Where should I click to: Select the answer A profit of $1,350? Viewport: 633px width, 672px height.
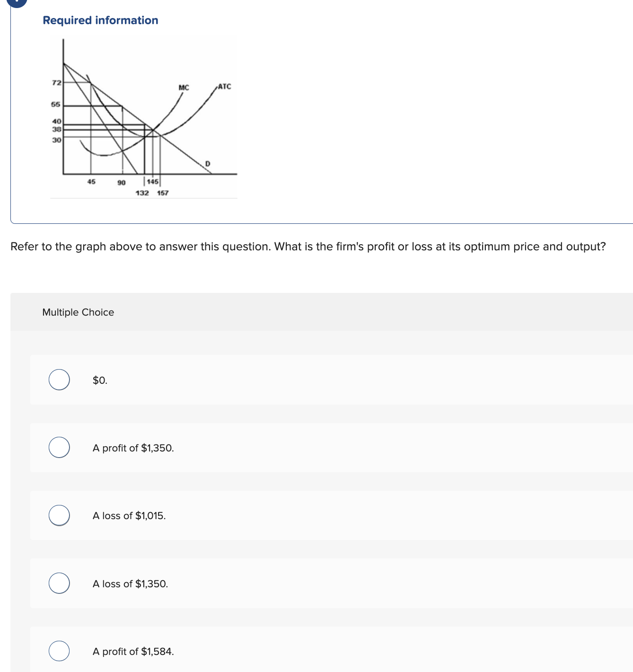(x=59, y=448)
